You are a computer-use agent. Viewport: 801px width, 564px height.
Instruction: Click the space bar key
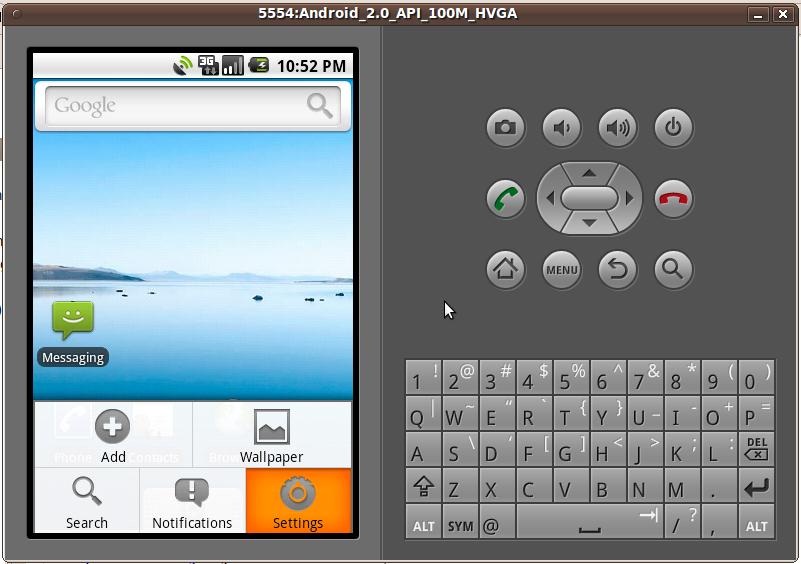point(590,522)
